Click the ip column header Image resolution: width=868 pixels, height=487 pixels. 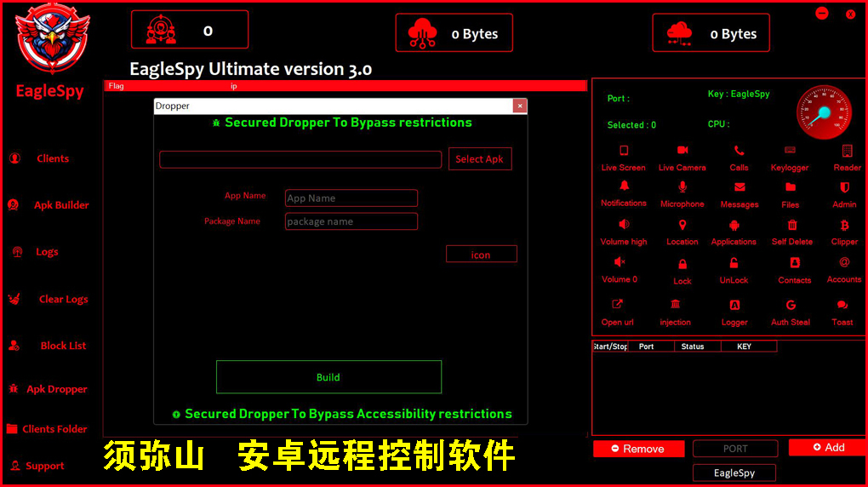[x=234, y=86]
